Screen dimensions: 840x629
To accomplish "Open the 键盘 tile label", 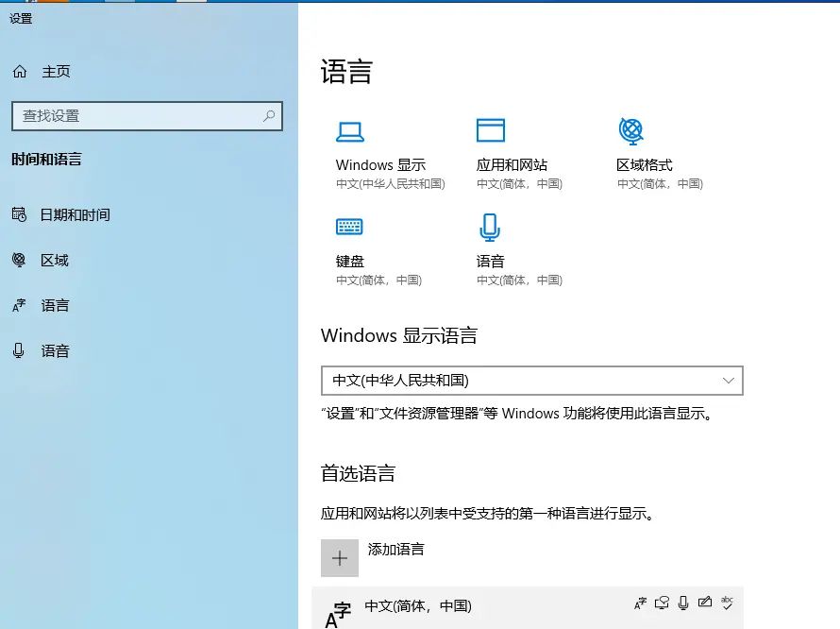I will 350,262.
